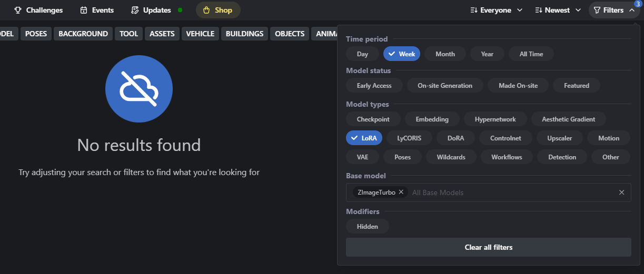Deselect the Week time period
The height and width of the screenshot is (274, 644).
(402, 54)
